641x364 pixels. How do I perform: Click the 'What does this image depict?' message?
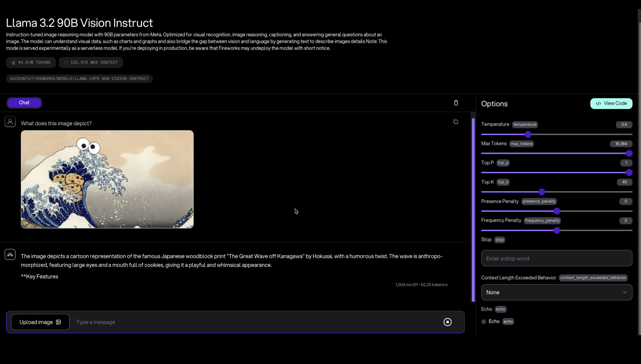tap(56, 123)
